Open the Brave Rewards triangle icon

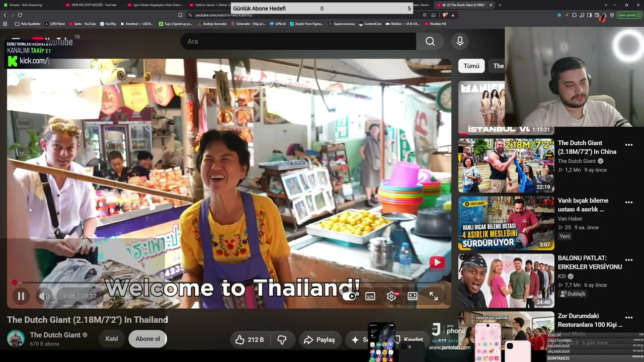click(x=453, y=15)
